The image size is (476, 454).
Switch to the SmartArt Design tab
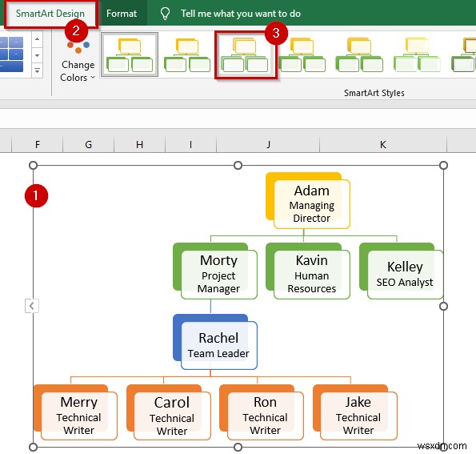50,14
